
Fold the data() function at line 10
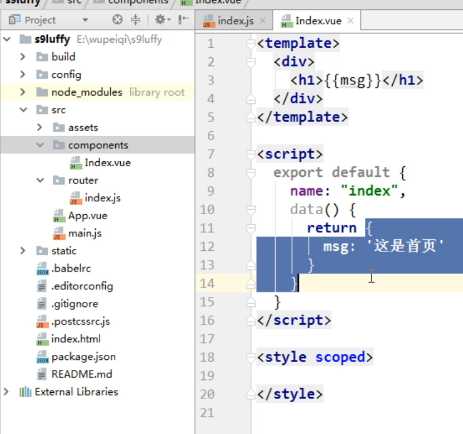tap(251, 210)
